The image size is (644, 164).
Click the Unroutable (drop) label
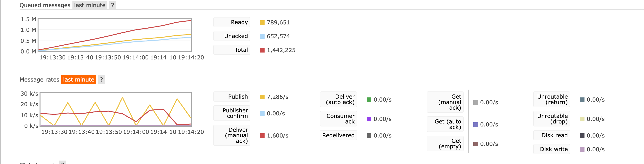[552, 119]
